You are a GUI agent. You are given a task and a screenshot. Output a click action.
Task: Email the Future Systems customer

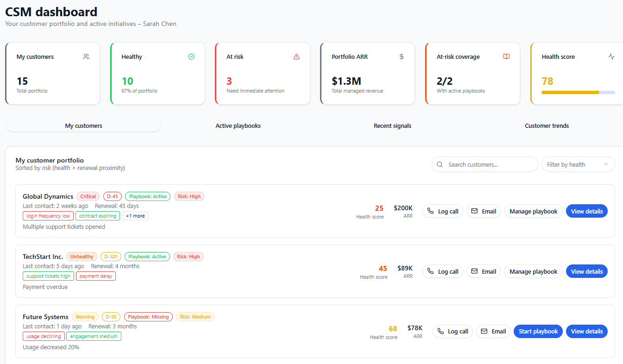click(493, 332)
